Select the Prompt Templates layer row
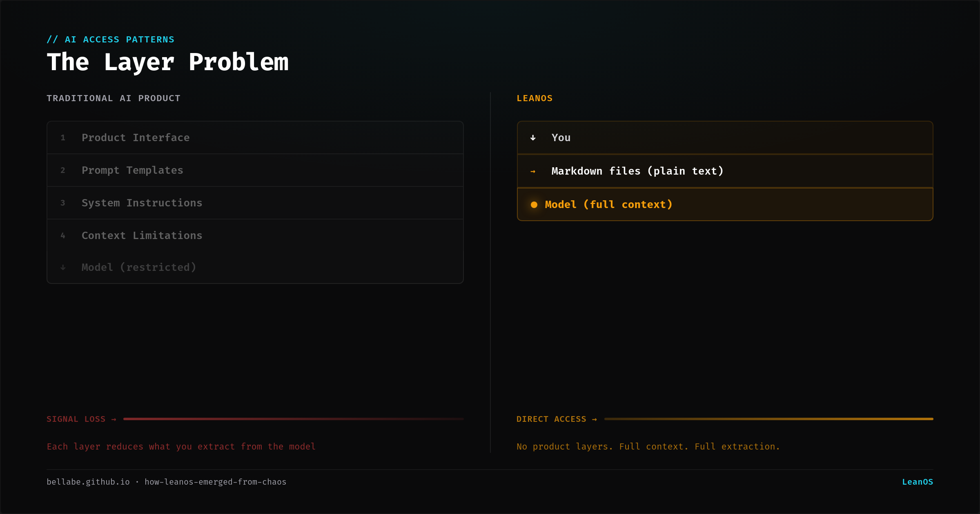The height and width of the screenshot is (514, 980). [255, 171]
